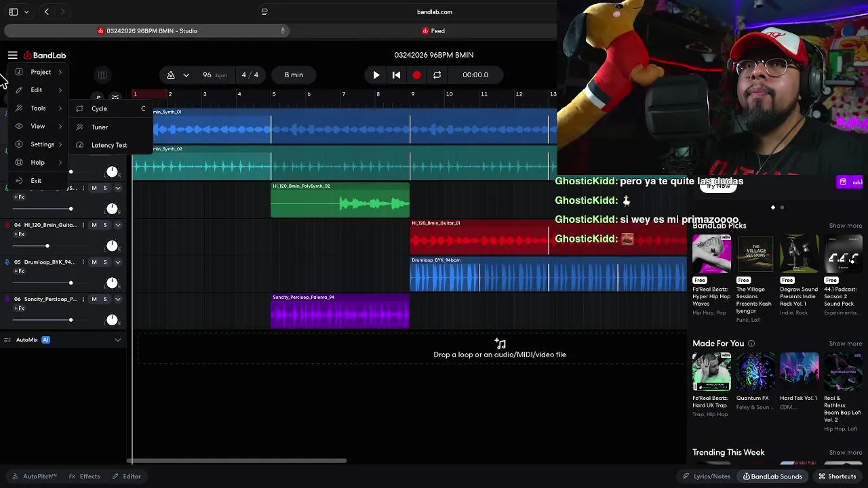Click the BandLab logo
The width and height of the screenshot is (868, 488).
pos(45,56)
